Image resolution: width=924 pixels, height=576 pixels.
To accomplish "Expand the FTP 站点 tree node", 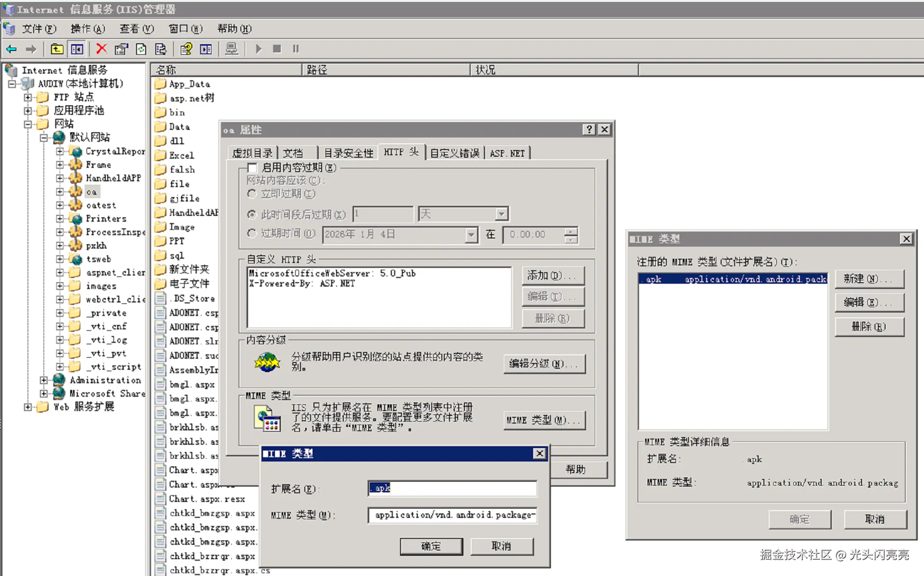I will click(28, 97).
